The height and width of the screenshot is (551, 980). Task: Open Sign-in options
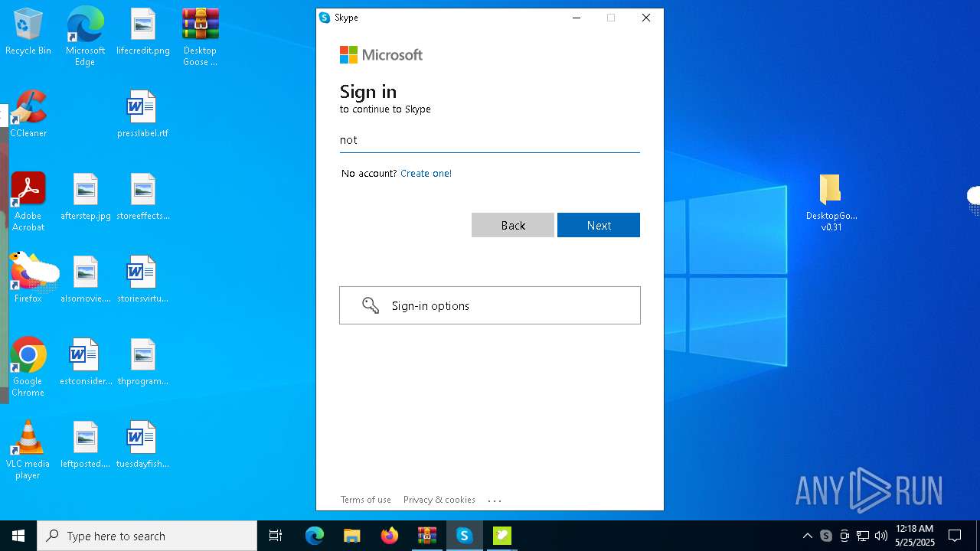[x=490, y=305]
